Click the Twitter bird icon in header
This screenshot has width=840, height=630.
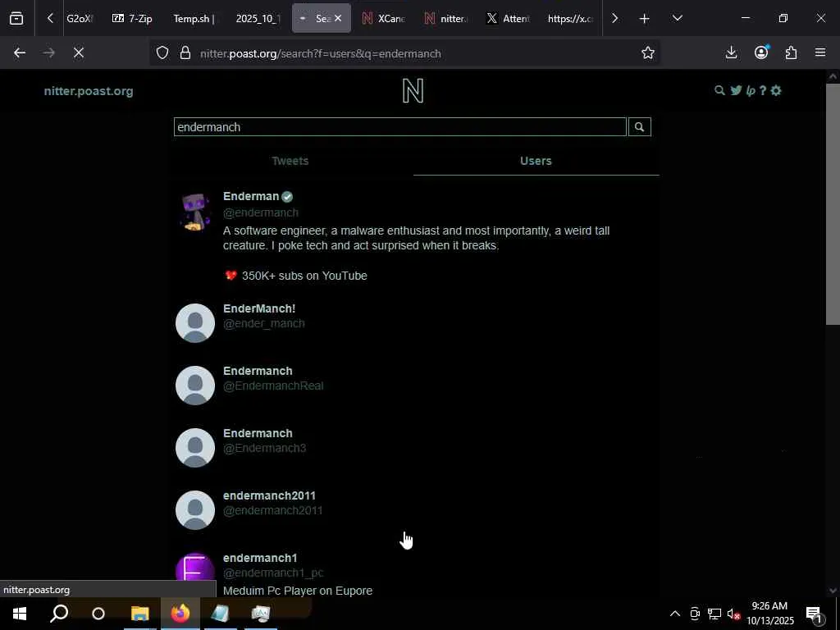[736, 90]
